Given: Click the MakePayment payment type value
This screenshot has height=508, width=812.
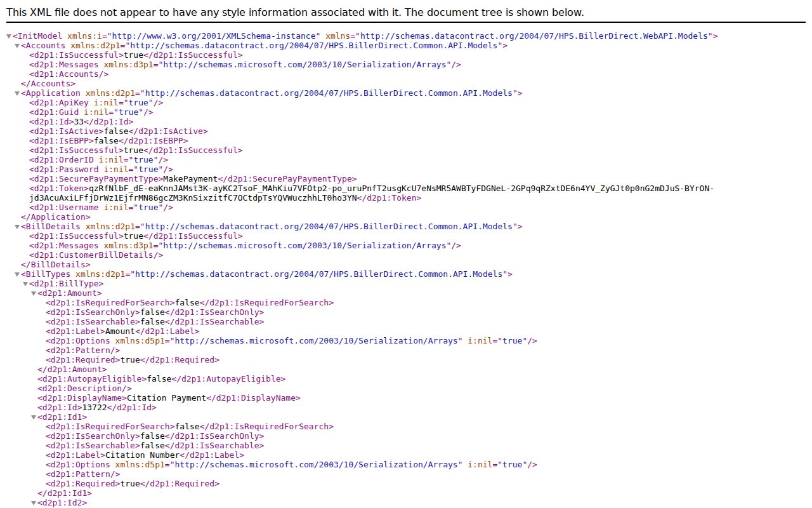Looking at the screenshot, I should [190, 179].
